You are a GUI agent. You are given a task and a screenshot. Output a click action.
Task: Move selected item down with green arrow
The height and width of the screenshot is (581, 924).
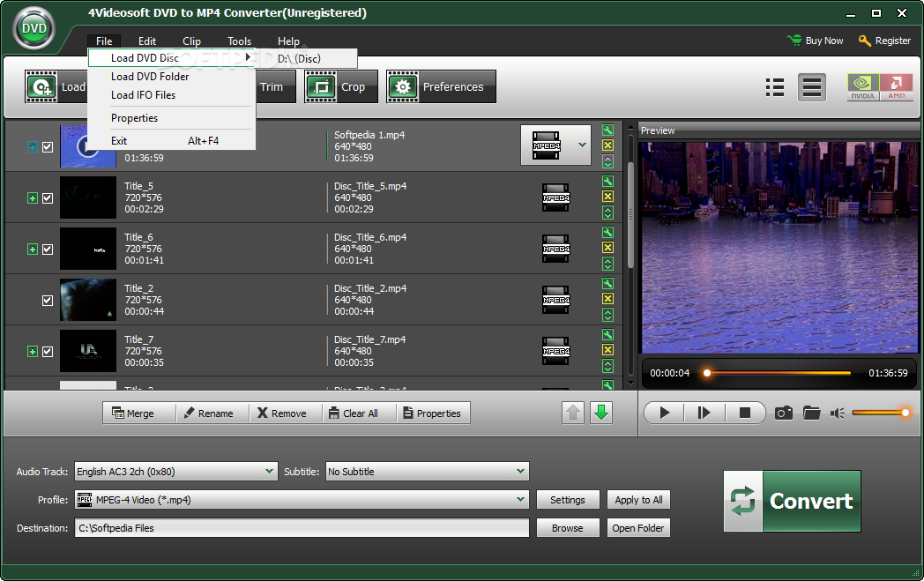pos(601,413)
